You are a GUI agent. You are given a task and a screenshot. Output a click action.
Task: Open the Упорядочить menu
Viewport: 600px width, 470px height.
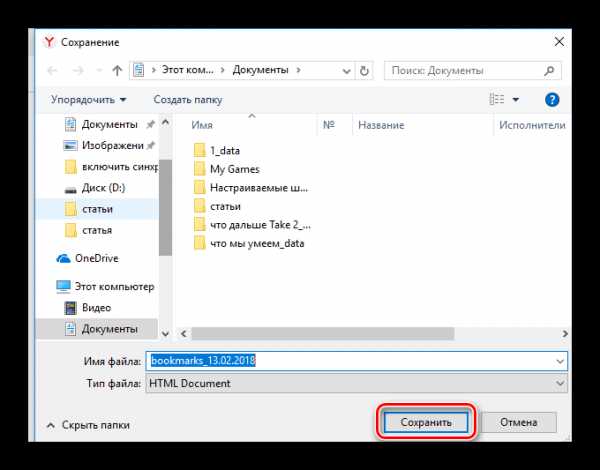coord(89,100)
